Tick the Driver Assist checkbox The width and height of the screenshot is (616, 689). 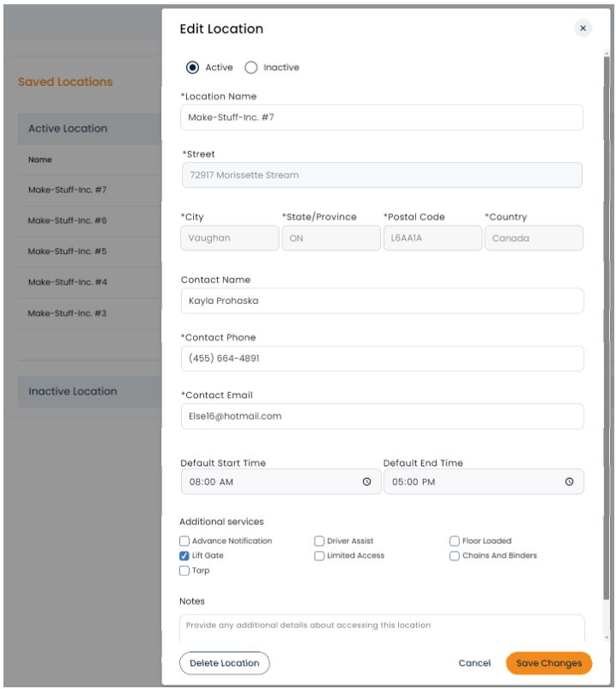point(319,541)
